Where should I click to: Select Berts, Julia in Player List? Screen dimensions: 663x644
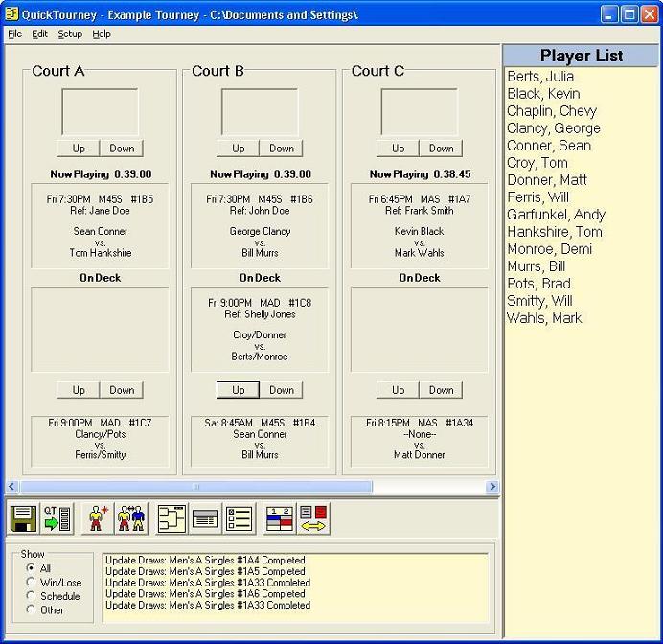[x=540, y=77]
